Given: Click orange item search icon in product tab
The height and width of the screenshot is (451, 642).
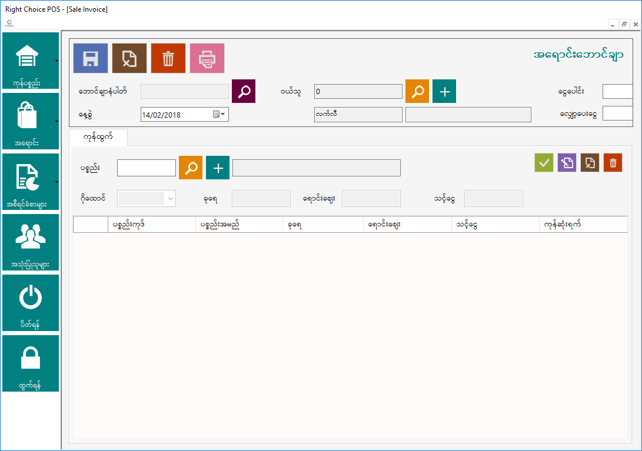Looking at the screenshot, I should click(x=190, y=167).
